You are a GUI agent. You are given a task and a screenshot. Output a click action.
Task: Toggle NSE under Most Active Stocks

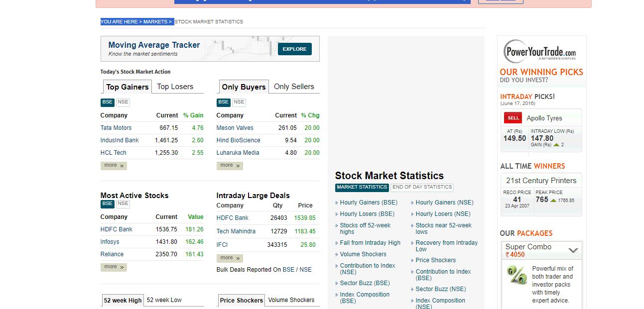click(123, 204)
